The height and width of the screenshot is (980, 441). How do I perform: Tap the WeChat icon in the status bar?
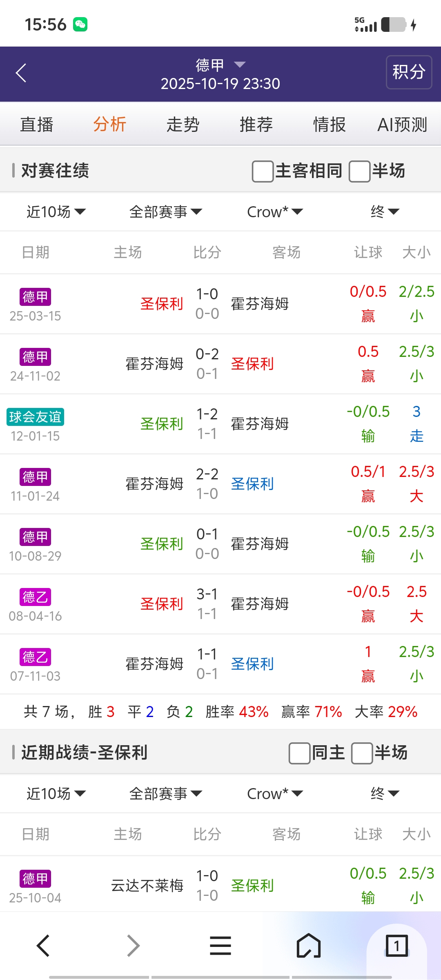tap(80, 24)
